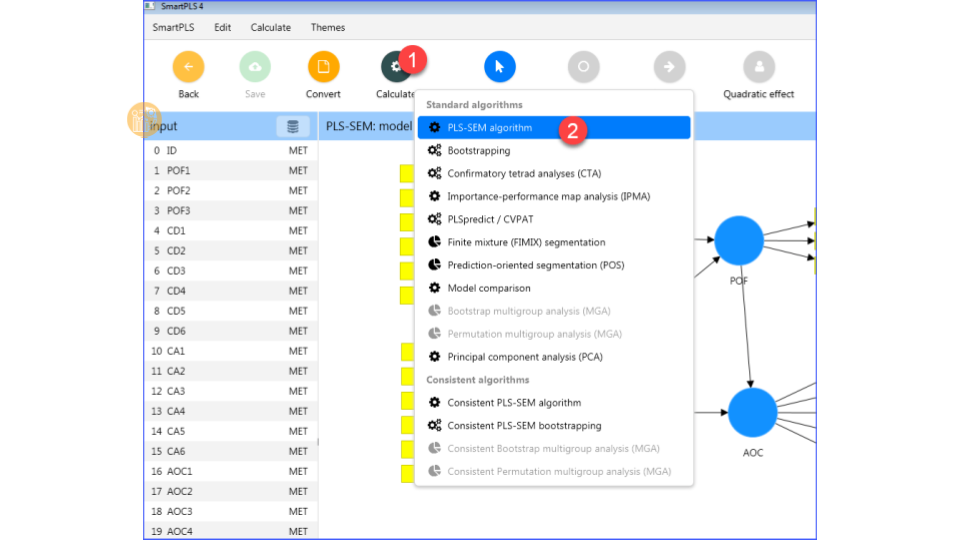Click the orange Back arrow icon
The width and height of the screenshot is (960, 540).
coord(188,67)
